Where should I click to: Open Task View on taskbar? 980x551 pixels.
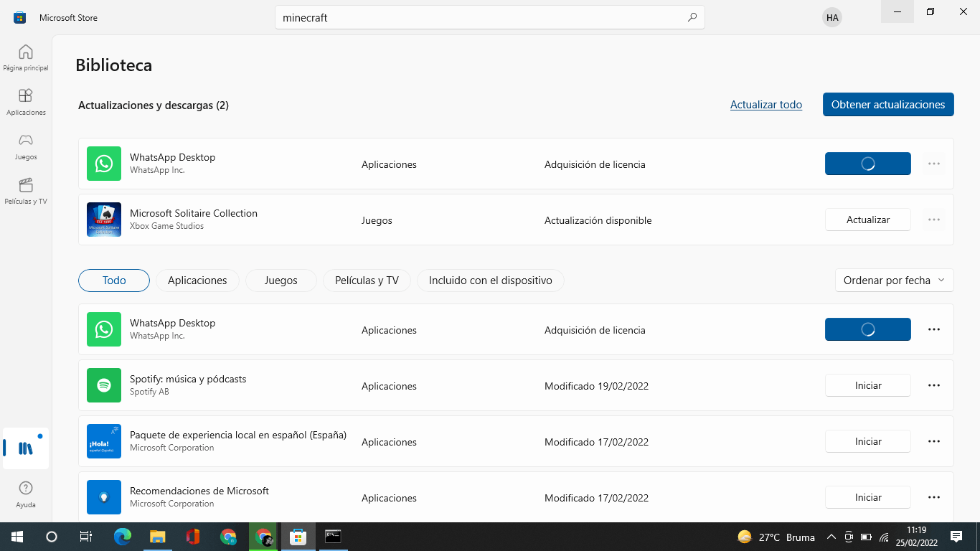[85, 537]
